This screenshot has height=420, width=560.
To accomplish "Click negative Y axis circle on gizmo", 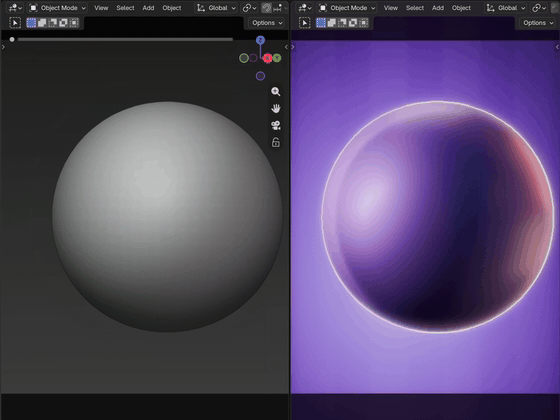I will (244, 58).
